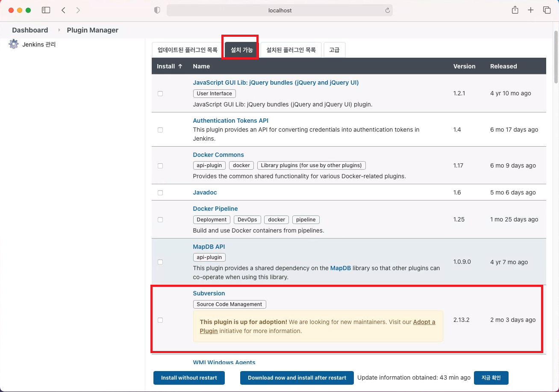Click Install without restart button
This screenshot has height=392, width=559.
[x=189, y=378]
